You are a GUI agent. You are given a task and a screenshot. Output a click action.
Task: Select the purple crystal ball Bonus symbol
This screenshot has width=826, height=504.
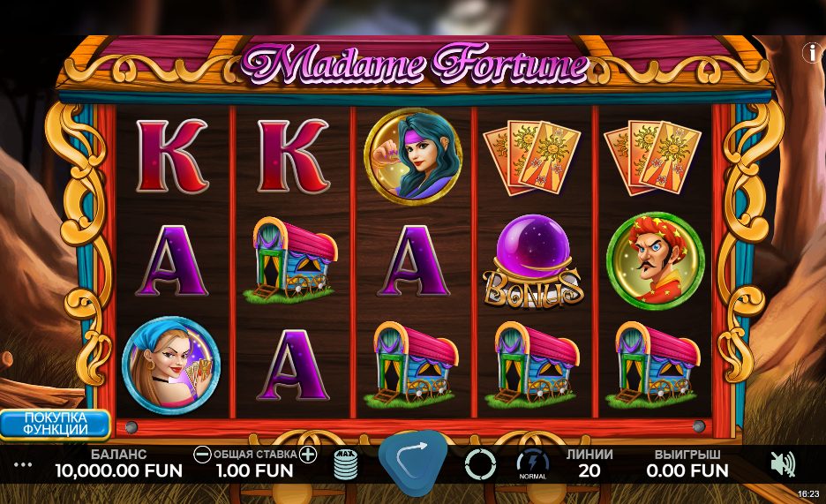[533, 261]
